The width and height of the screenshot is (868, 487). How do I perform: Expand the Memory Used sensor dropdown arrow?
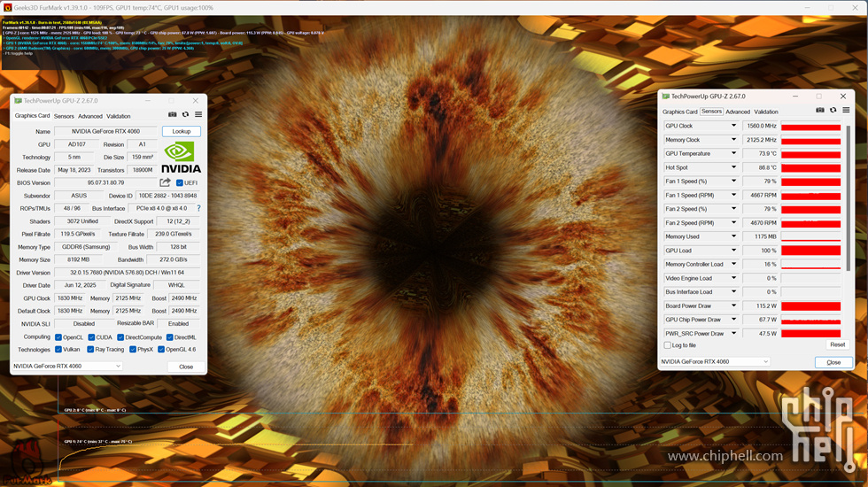tap(733, 236)
